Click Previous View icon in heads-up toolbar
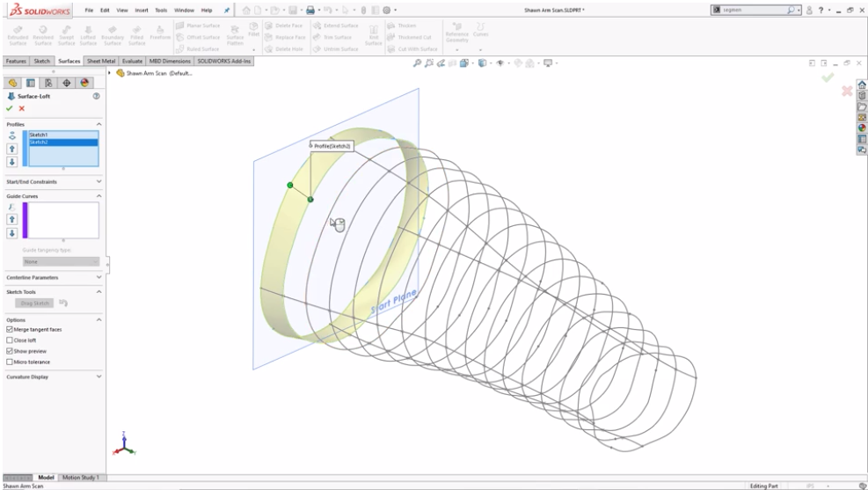 [x=441, y=63]
